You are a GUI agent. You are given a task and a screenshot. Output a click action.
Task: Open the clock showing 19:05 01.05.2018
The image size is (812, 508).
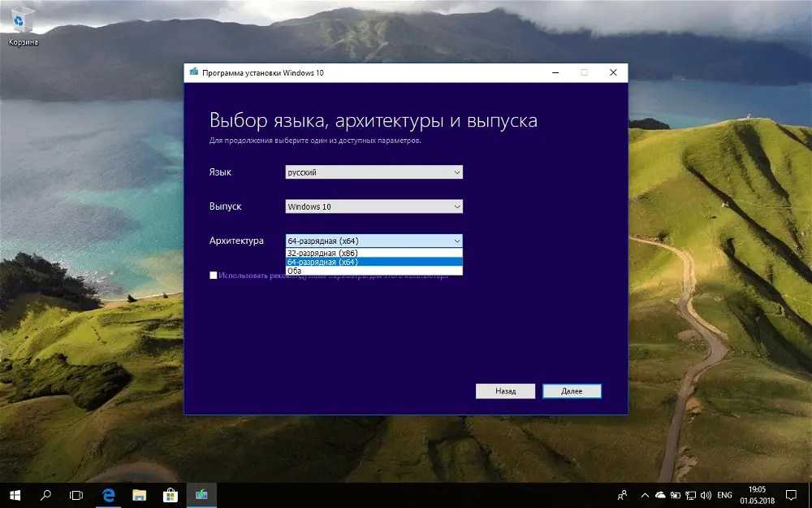[x=757, y=495]
